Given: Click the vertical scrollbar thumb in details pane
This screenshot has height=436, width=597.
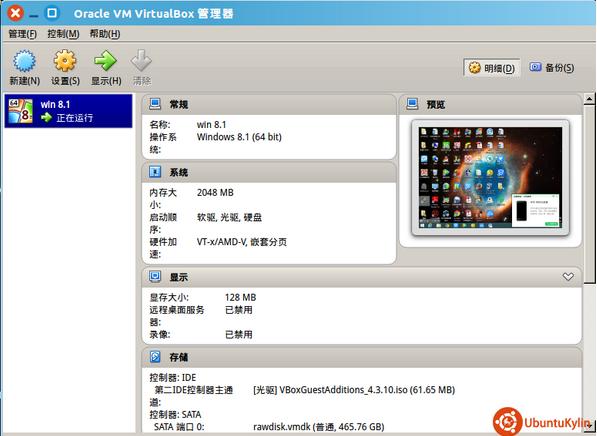Looking at the screenshot, I should coord(589,194).
